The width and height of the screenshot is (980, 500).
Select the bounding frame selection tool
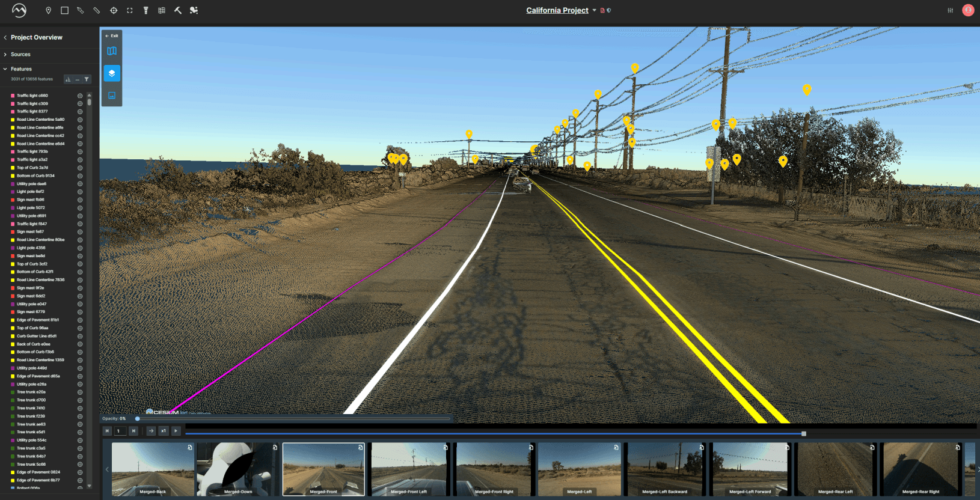click(x=129, y=10)
